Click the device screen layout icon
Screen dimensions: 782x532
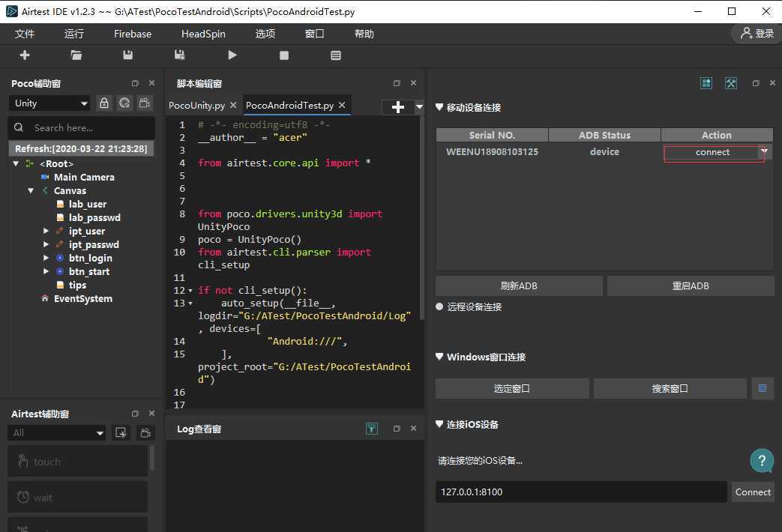pyautogui.click(x=706, y=83)
